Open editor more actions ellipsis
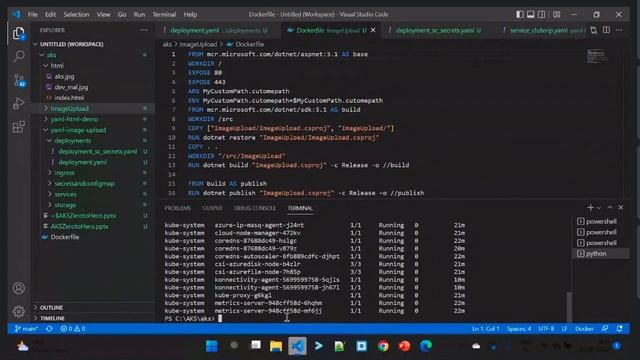Screen dimensions: 640x360 619,30
